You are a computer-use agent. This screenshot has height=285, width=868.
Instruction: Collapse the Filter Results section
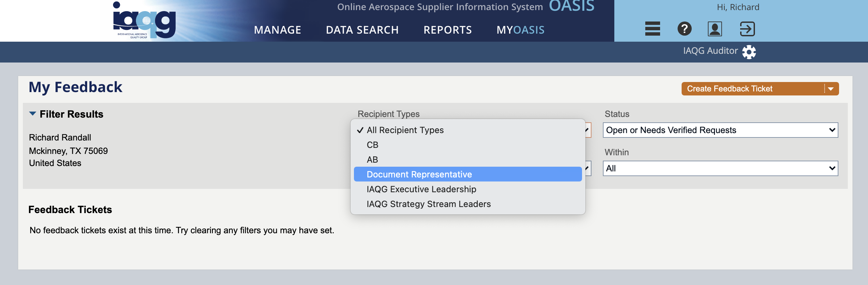[x=33, y=114]
